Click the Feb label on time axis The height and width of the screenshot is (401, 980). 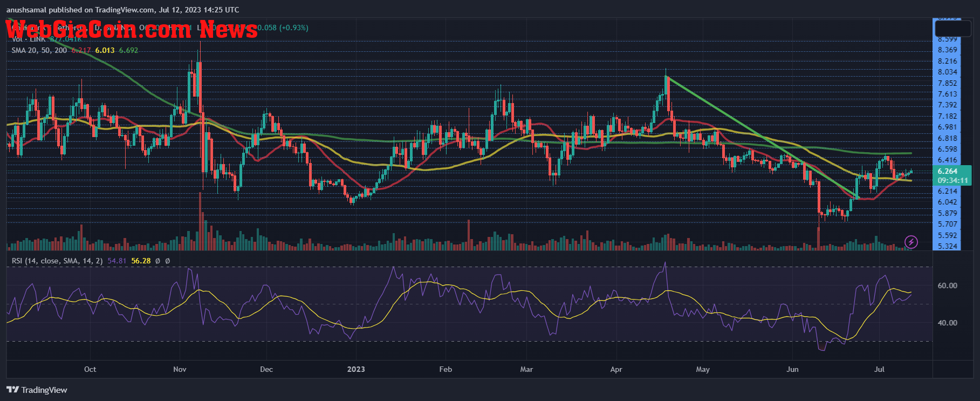(x=446, y=369)
